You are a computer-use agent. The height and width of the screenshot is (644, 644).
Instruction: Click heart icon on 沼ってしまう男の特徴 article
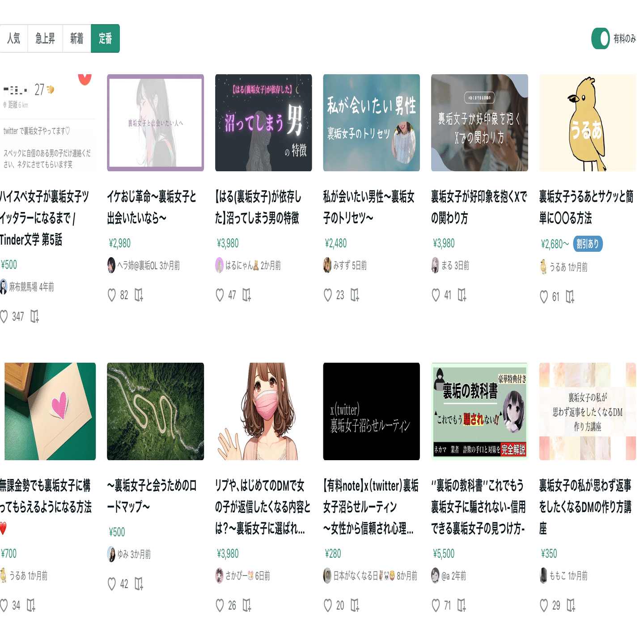click(220, 295)
